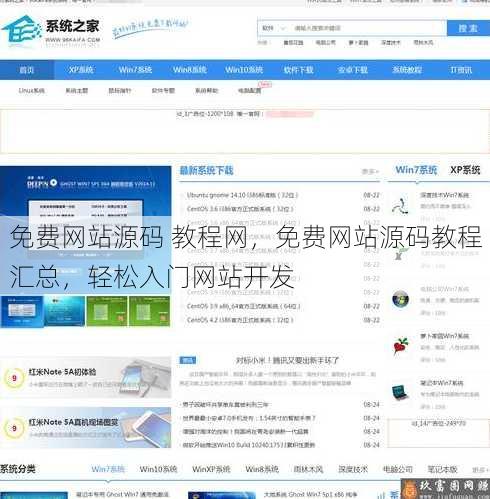Select WinXP系统 tab in 系统分类 row
This screenshot has height=499, width=490.
coord(211,469)
